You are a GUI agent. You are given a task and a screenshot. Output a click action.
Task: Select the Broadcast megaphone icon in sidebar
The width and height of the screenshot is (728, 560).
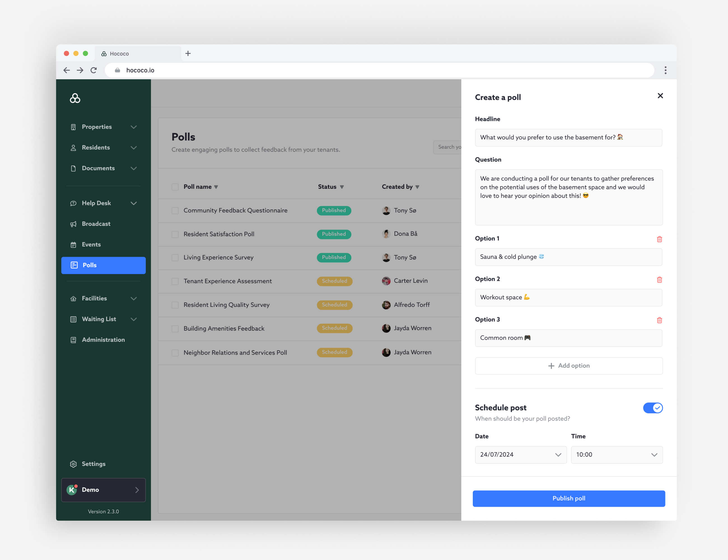[x=74, y=224]
